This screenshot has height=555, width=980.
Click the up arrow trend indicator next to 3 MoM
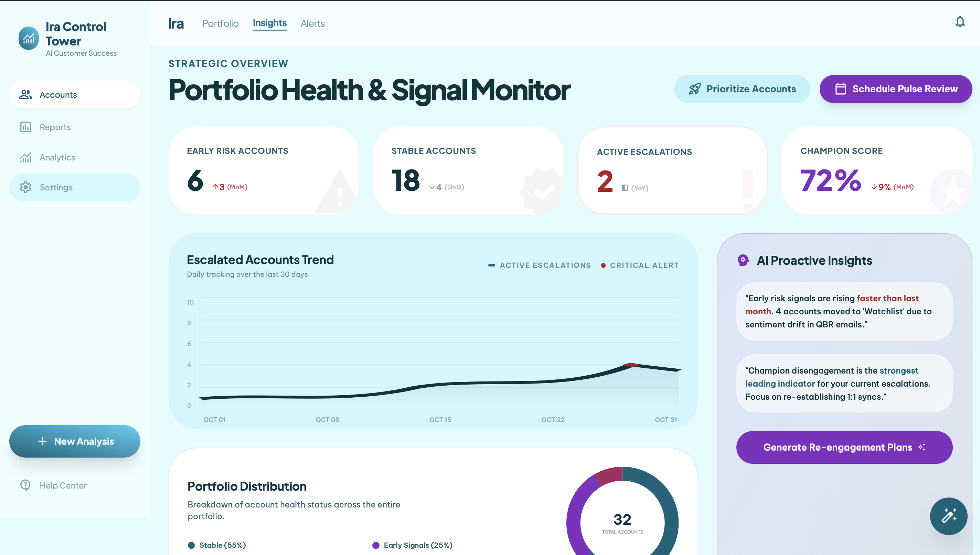point(215,187)
